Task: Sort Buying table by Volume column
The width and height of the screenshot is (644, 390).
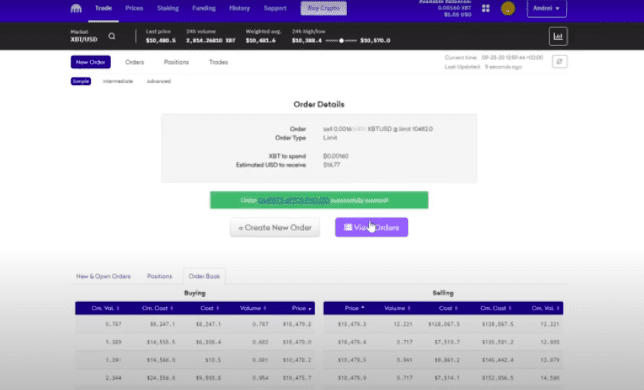Action: tap(253, 308)
